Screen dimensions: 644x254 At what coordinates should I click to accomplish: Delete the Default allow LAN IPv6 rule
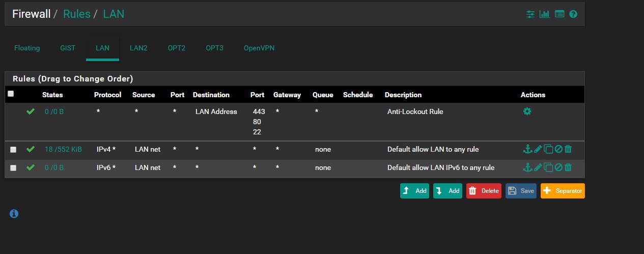pyautogui.click(x=568, y=167)
